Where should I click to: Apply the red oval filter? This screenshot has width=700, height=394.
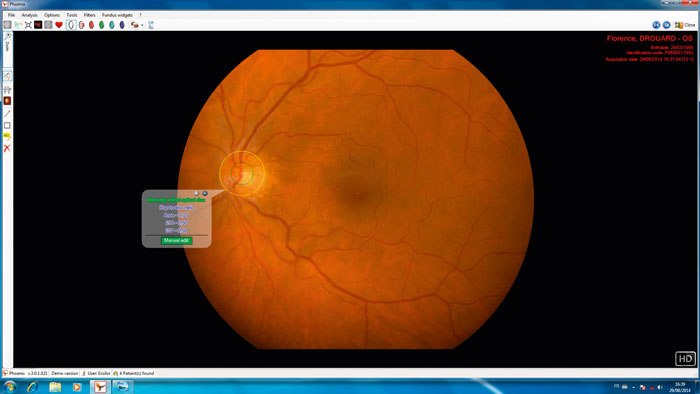click(92, 25)
